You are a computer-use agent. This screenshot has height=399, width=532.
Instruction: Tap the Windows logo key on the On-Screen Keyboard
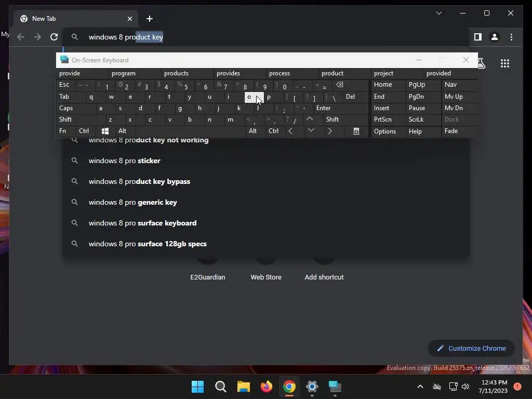coord(105,131)
